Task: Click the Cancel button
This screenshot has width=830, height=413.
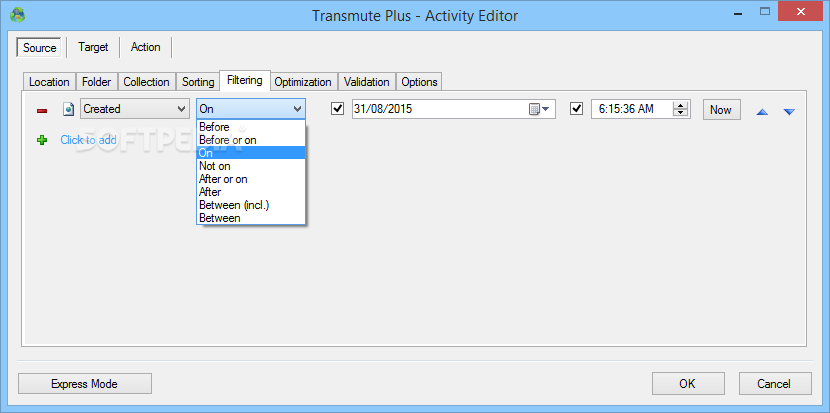Action: point(774,384)
